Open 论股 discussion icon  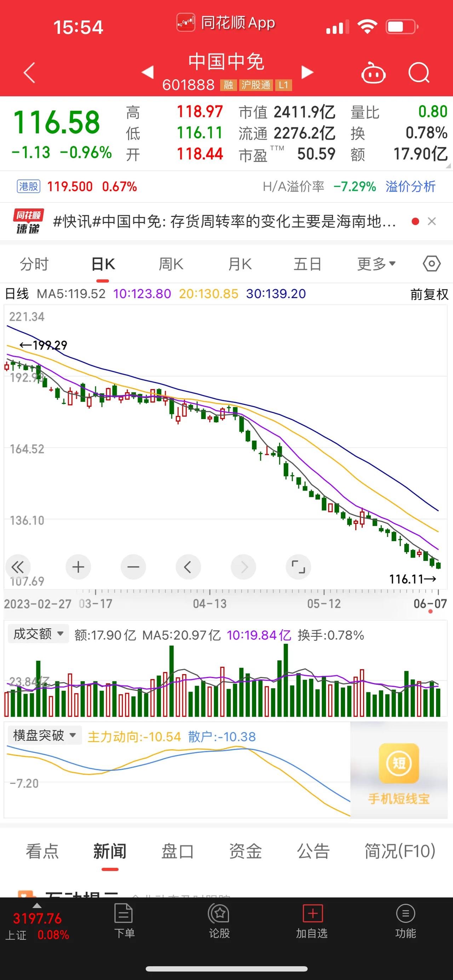coord(219,921)
